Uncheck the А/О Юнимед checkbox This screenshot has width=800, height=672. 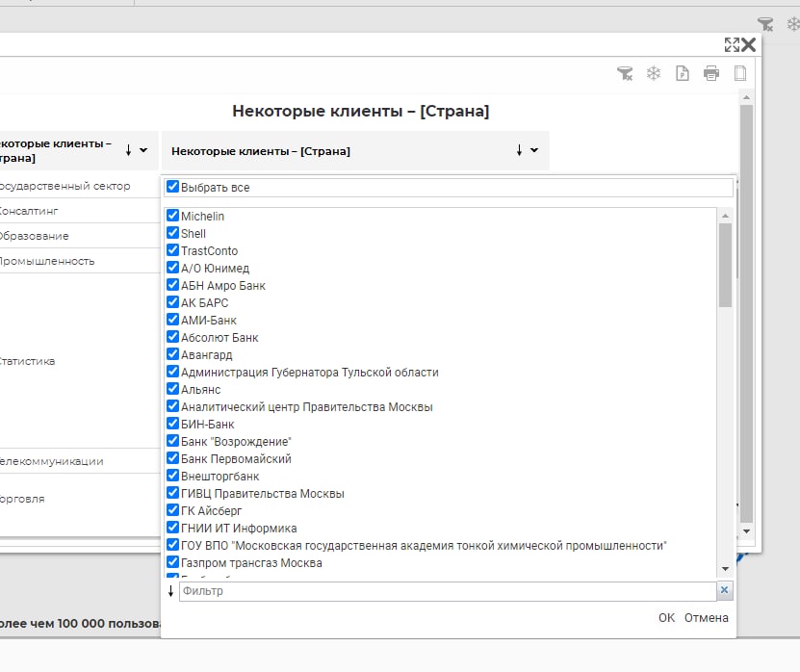[x=173, y=268]
